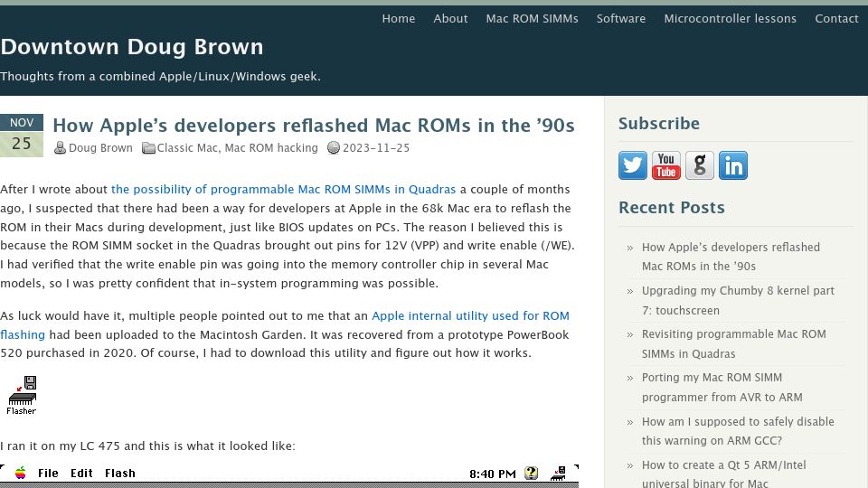Image resolution: width=868 pixels, height=488 pixels.
Task: Click the Downtown Doug Brown site title
Action: click(132, 47)
